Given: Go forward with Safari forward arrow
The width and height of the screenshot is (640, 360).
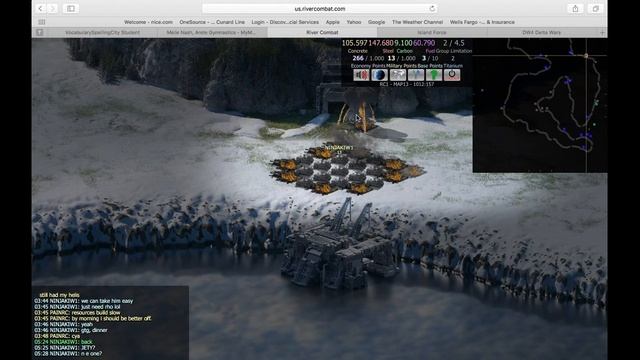Looking at the screenshot, I should click(x=53, y=8).
